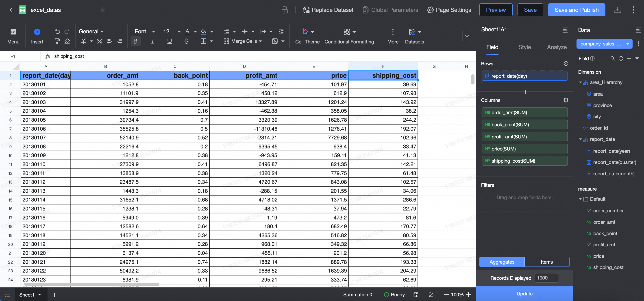644x301 pixels.
Task: Search fields with the magnifier icon
Action: (613, 58)
